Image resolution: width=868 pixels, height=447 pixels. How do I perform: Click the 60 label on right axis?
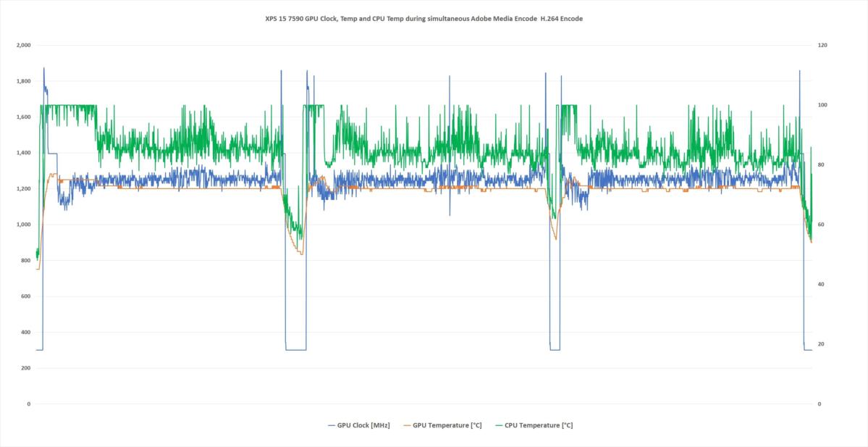pyautogui.click(x=821, y=225)
